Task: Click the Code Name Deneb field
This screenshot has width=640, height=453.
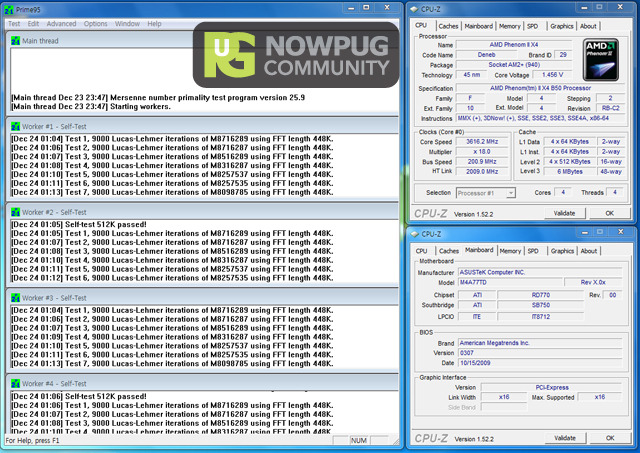Action: (x=487, y=55)
